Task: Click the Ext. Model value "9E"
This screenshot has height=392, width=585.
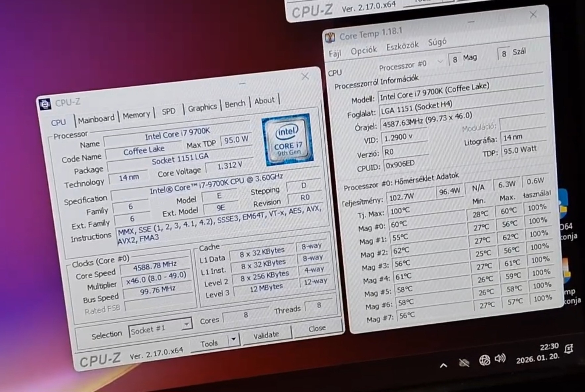Action: (x=221, y=208)
